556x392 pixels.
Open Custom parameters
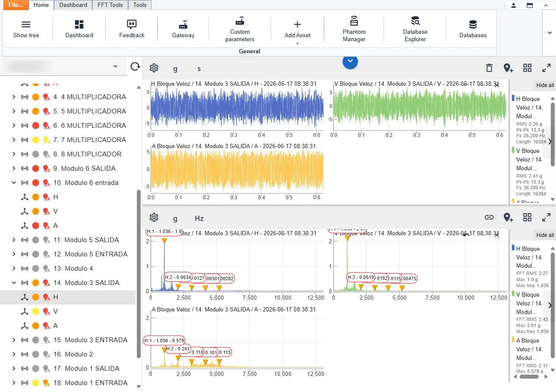coord(240,29)
